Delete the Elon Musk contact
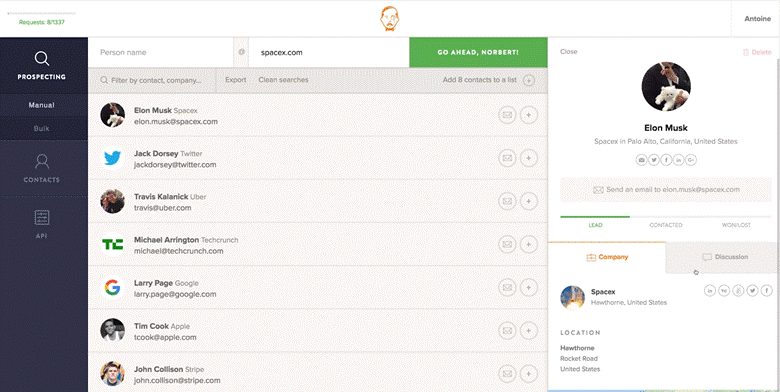The image size is (780, 392). point(757,52)
